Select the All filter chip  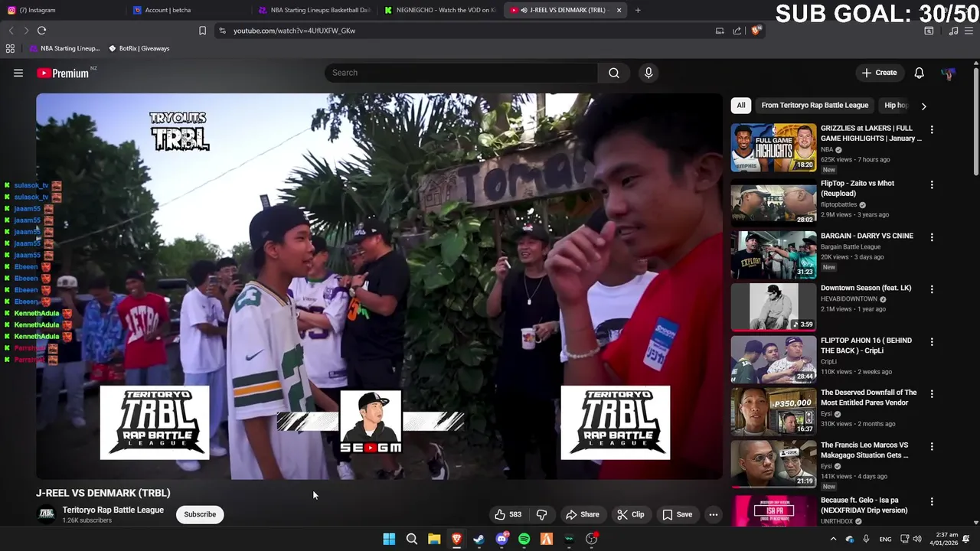740,106
